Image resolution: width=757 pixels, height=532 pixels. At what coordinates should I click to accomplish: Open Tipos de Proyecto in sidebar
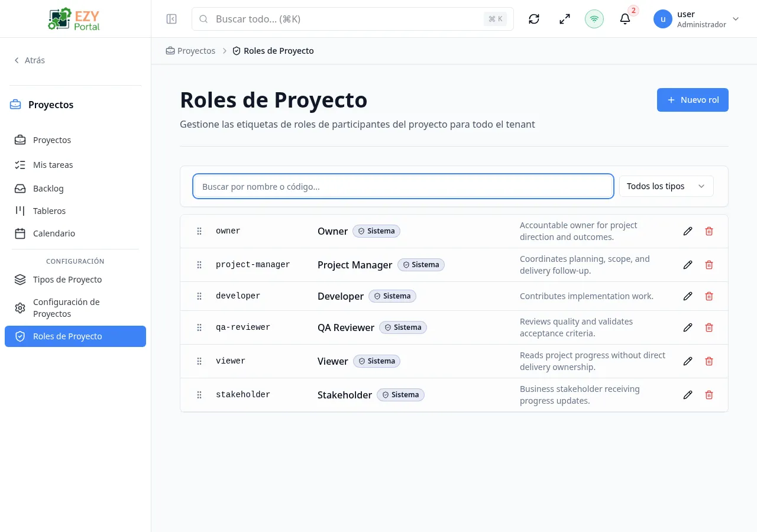click(75, 280)
